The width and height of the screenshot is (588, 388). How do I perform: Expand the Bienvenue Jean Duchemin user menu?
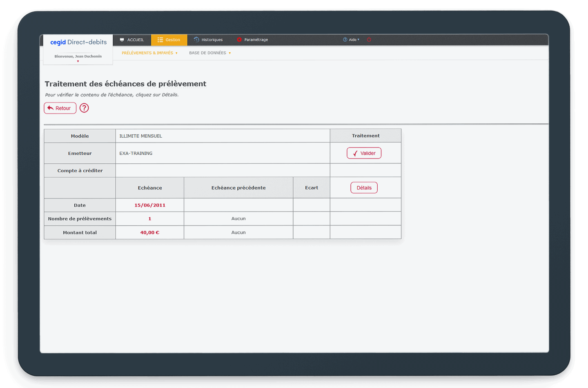click(x=78, y=58)
